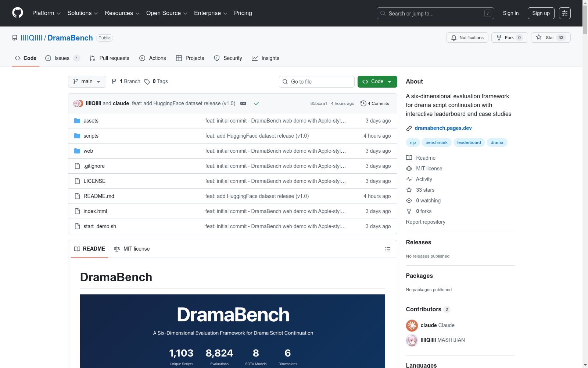Open the 33 stars link
Viewport: 588px width, 368px height.
(425, 190)
